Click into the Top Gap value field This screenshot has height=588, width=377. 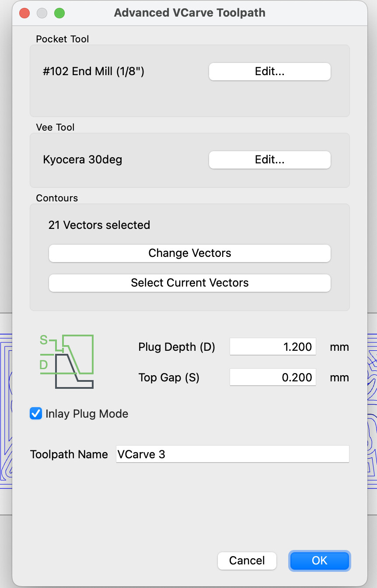(x=272, y=377)
